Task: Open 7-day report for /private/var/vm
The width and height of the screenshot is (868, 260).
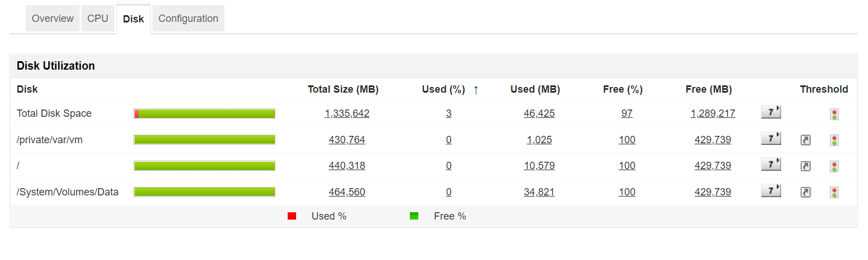Action: pos(770,139)
